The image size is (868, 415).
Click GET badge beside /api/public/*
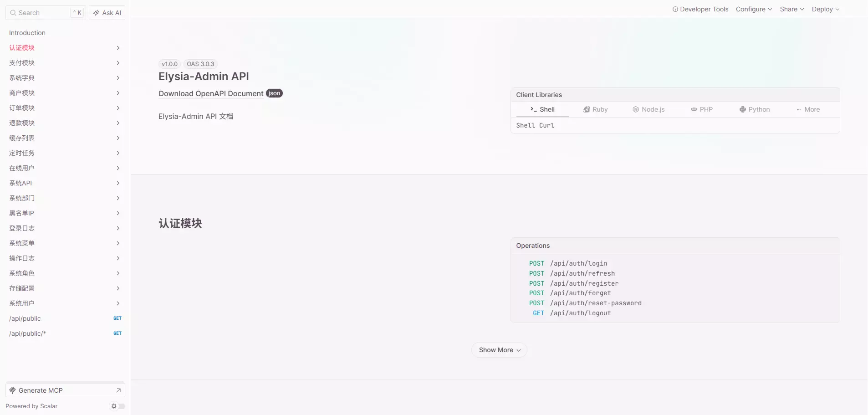117,333
